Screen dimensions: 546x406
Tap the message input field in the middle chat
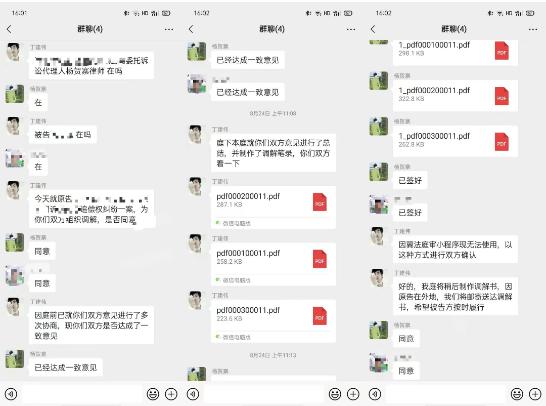click(x=262, y=394)
